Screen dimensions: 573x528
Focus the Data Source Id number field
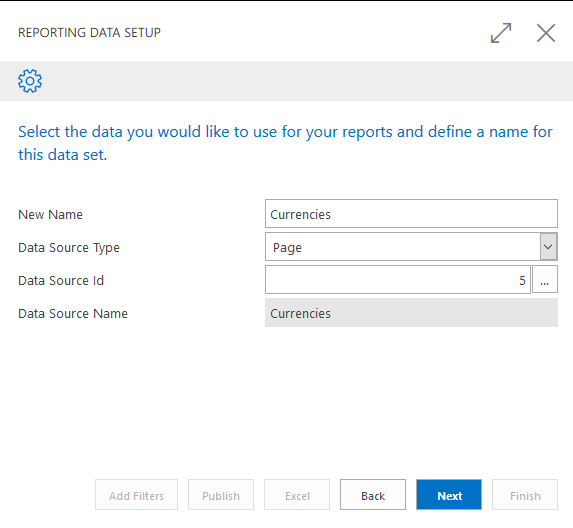[x=398, y=280]
